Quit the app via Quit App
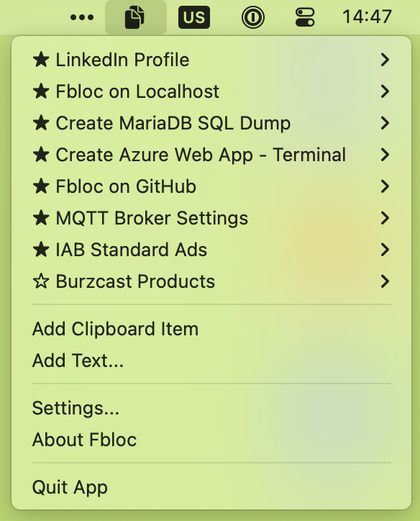The height and width of the screenshot is (521, 420). point(211,487)
